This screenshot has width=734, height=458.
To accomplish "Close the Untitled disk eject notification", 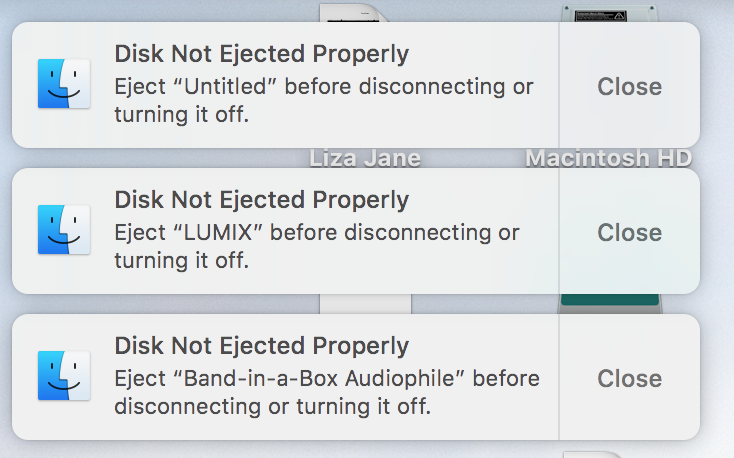I will [x=629, y=86].
